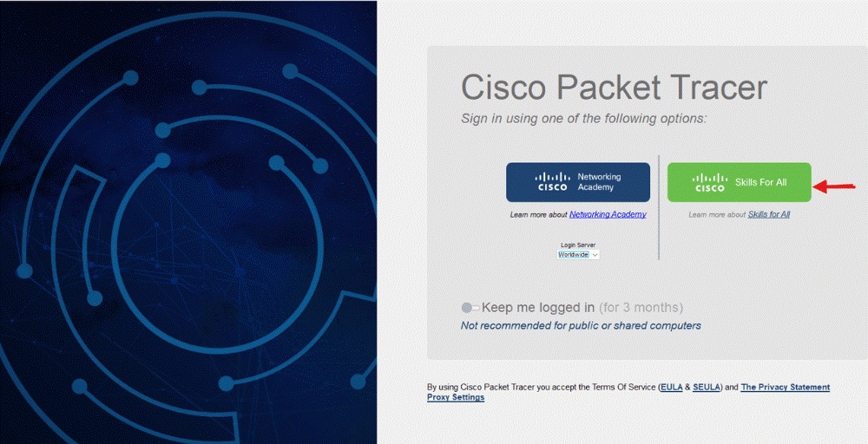The height and width of the screenshot is (444, 868).
Task: Click the Cisco Packet Tracer heading
Action: 614,88
